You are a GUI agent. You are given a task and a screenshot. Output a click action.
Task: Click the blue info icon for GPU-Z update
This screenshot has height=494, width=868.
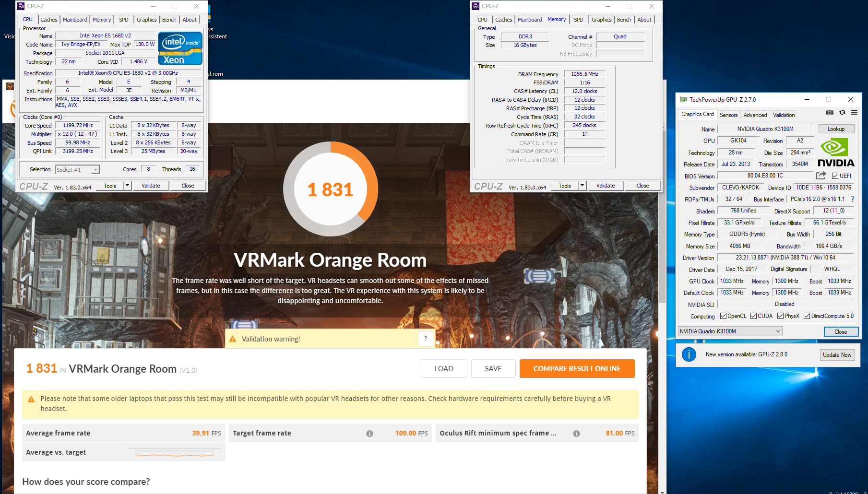(689, 354)
